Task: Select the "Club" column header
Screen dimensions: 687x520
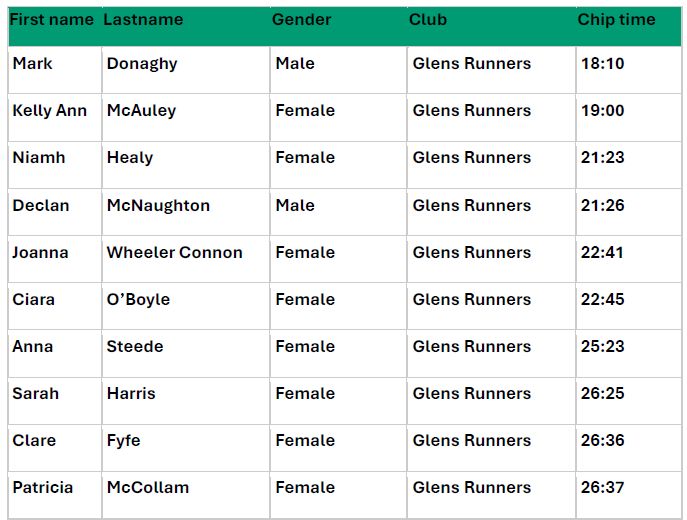Action: click(x=428, y=20)
